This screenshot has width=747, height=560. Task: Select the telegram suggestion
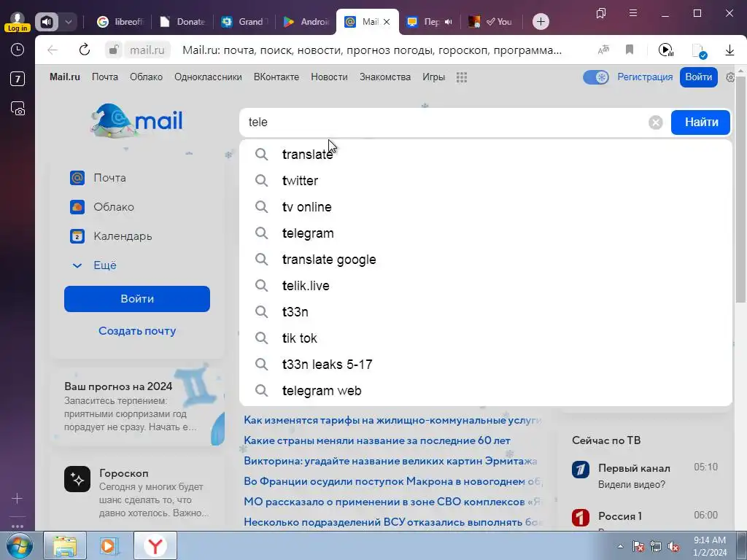(486, 233)
